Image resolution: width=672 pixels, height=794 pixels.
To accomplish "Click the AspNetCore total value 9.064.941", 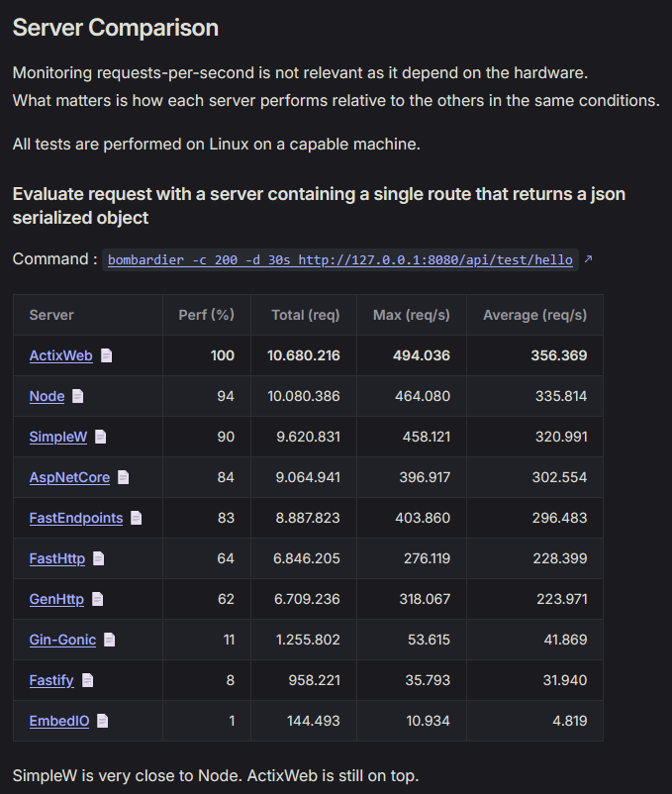I will [x=308, y=477].
